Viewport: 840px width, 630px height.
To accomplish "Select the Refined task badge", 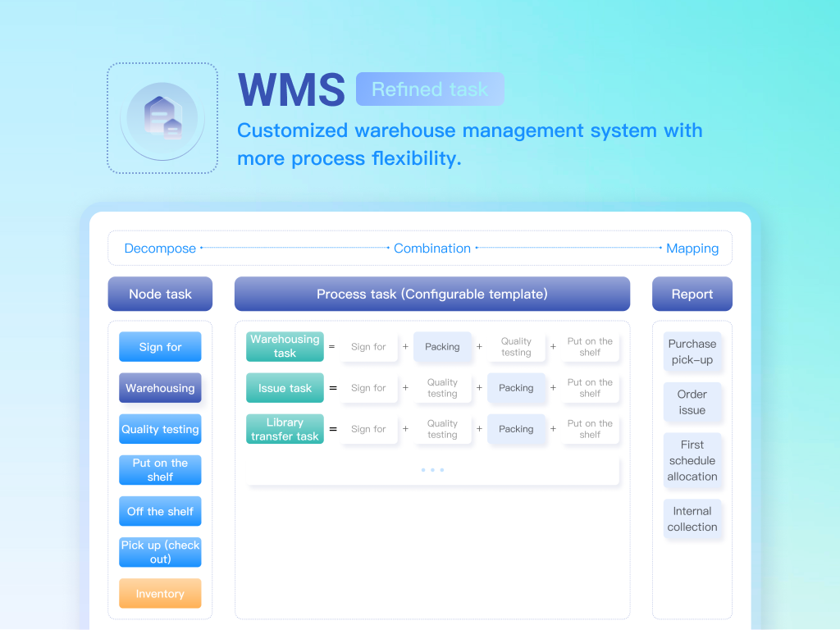I will coord(430,89).
